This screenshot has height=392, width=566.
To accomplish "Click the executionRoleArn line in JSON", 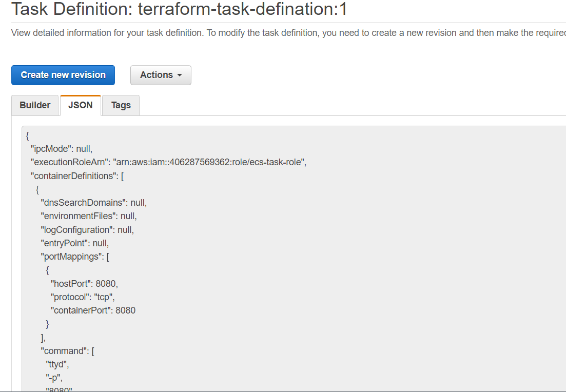I will 169,163.
